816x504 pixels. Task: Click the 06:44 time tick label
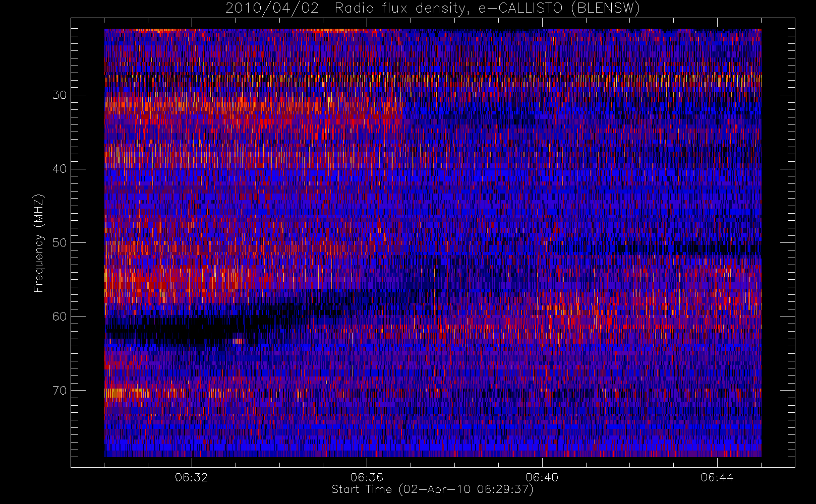click(717, 477)
